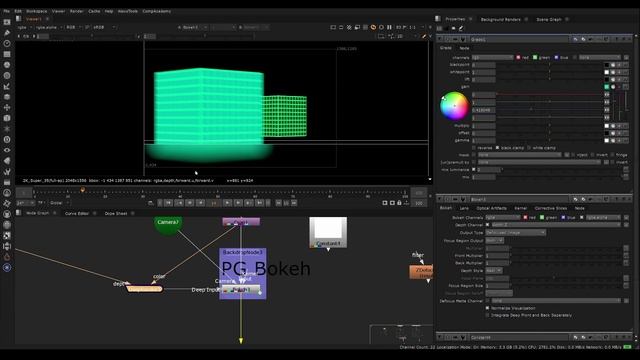Open the Filter nodes toolbar menu
Image resolution: width=640 pixels, height=360 pixels.
point(7,76)
